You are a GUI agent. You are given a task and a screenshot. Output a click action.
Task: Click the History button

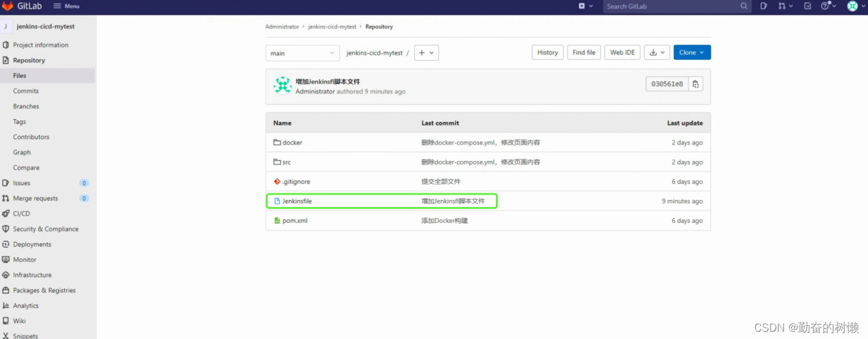(547, 52)
